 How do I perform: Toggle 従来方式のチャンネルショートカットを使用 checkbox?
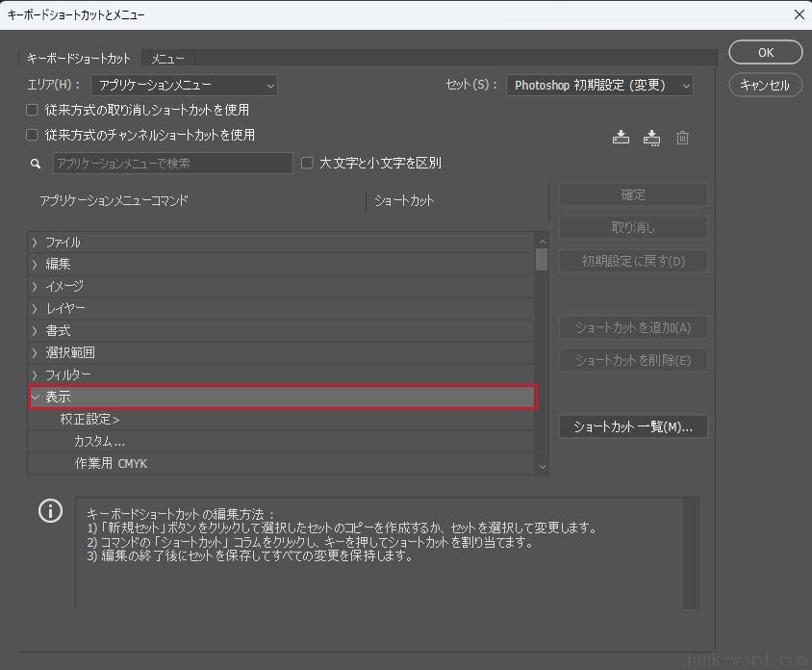click(x=33, y=135)
